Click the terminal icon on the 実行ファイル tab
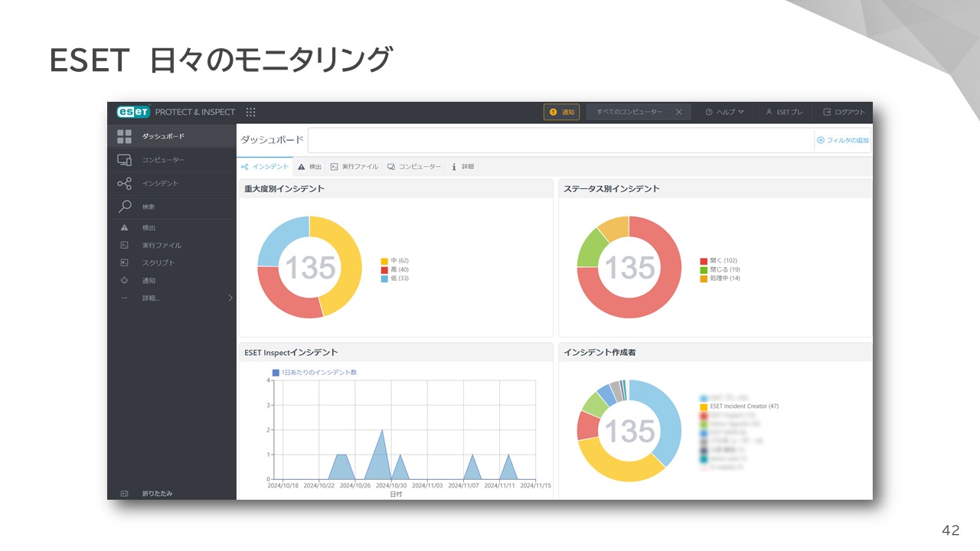980x551 pixels. 334,167
